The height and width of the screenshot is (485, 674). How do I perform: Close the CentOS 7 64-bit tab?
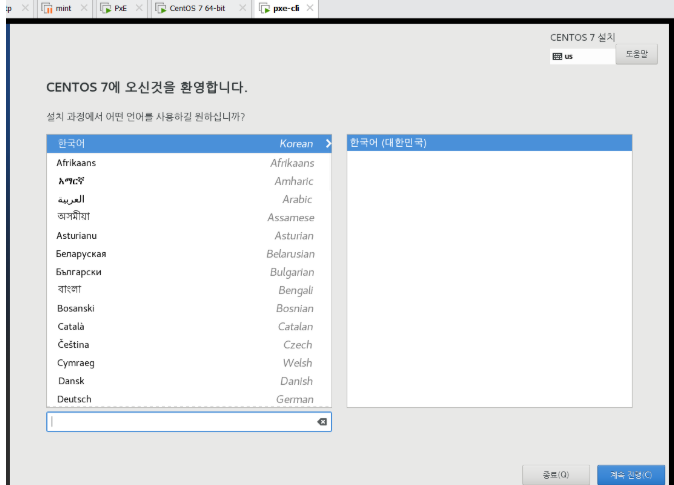tap(242, 8)
